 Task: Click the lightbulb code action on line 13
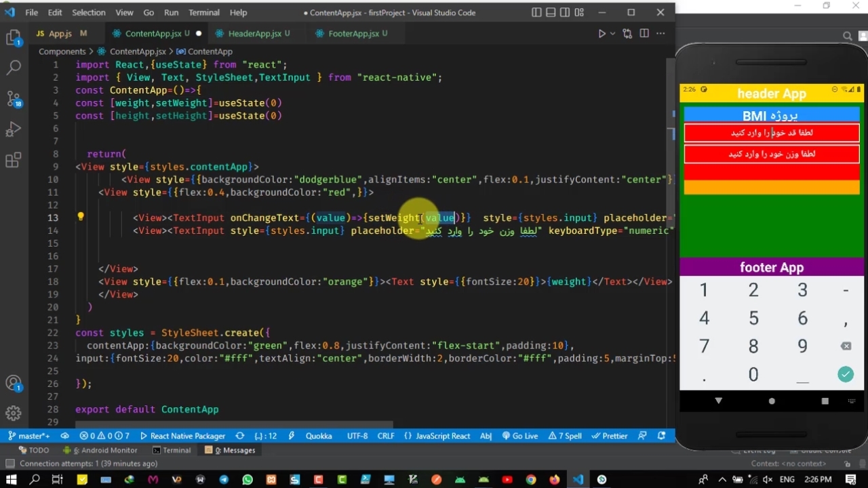(x=80, y=218)
